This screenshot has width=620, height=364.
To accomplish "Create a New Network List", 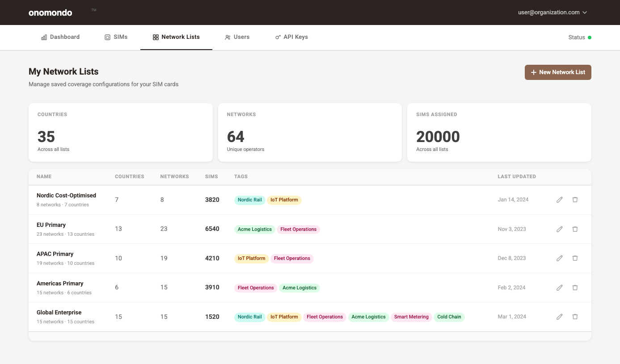I will click(x=558, y=72).
